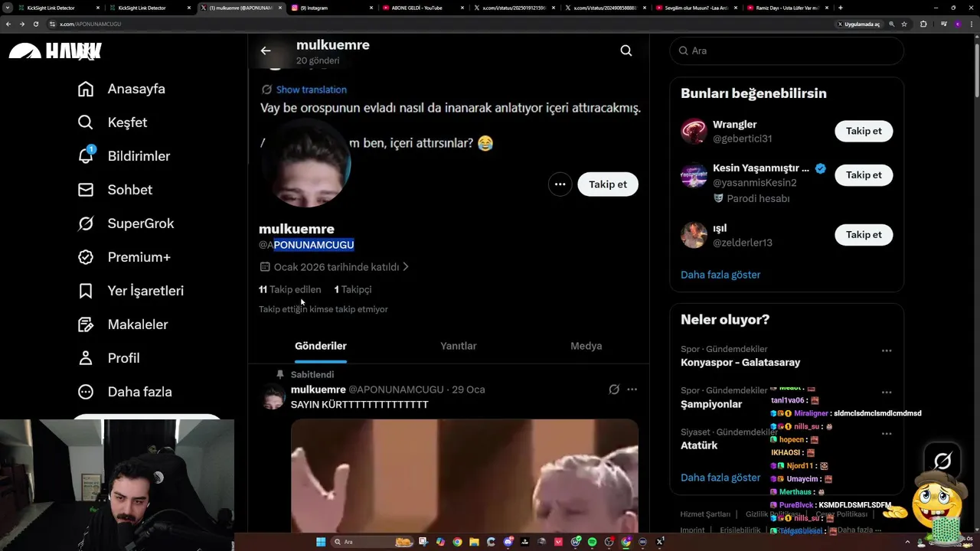Click Daha fazla göster under trends
This screenshot has width=980, height=551.
pyautogui.click(x=720, y=478)
